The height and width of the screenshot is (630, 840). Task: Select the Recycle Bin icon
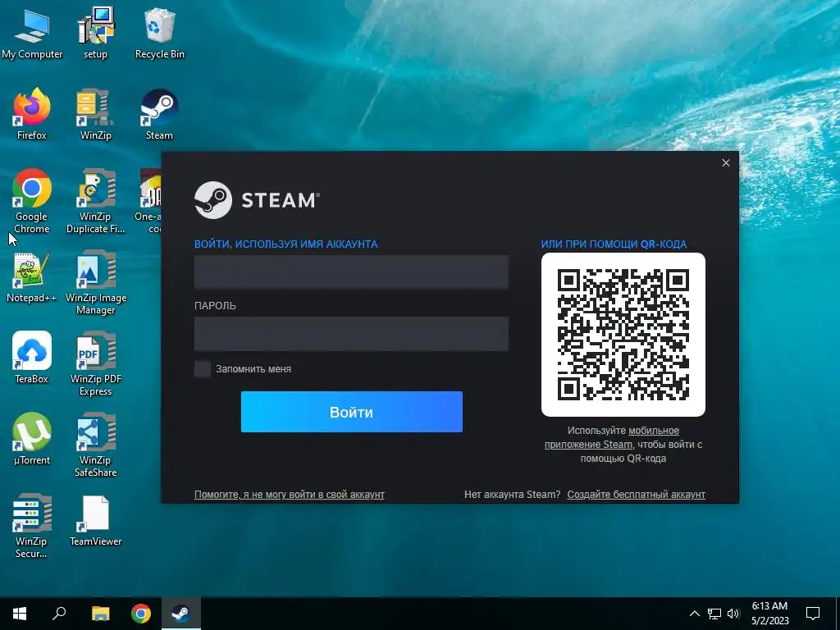coord(160,33)
